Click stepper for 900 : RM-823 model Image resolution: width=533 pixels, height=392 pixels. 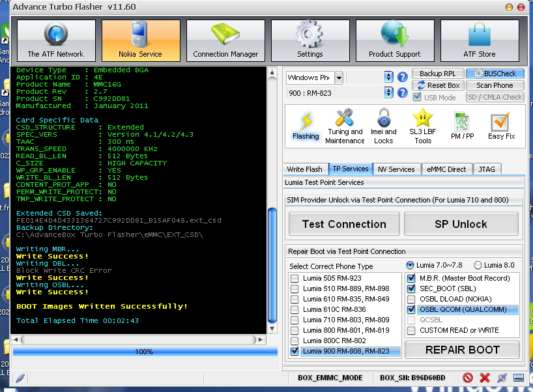coord(388,92)
